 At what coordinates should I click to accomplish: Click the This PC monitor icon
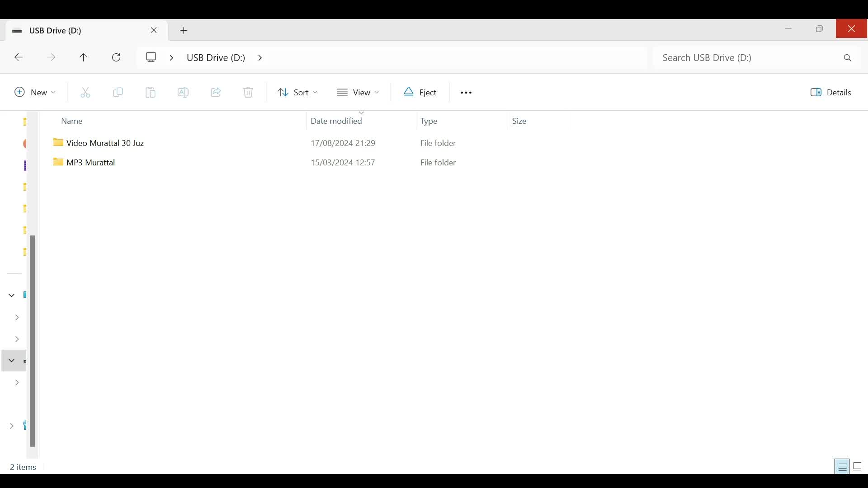(x=151, y=57)
